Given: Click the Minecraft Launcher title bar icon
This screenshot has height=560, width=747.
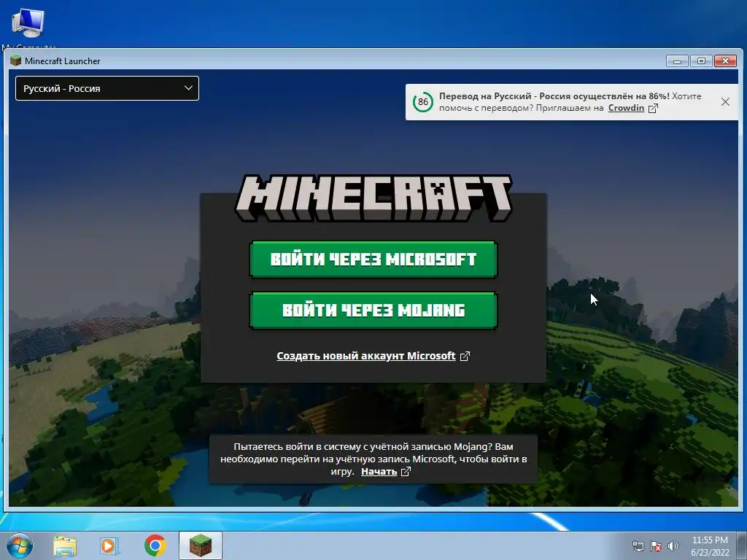Looking at the screenshot, I should 16,61.
